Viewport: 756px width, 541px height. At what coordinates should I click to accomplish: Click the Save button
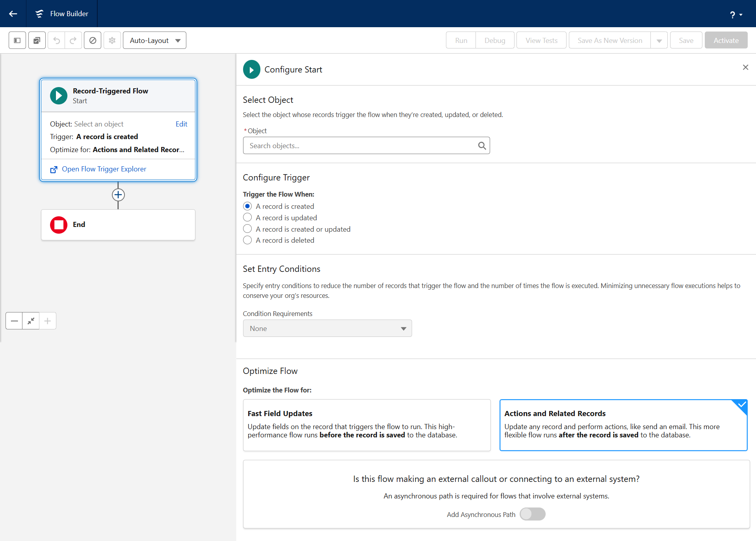click(686, 40)
